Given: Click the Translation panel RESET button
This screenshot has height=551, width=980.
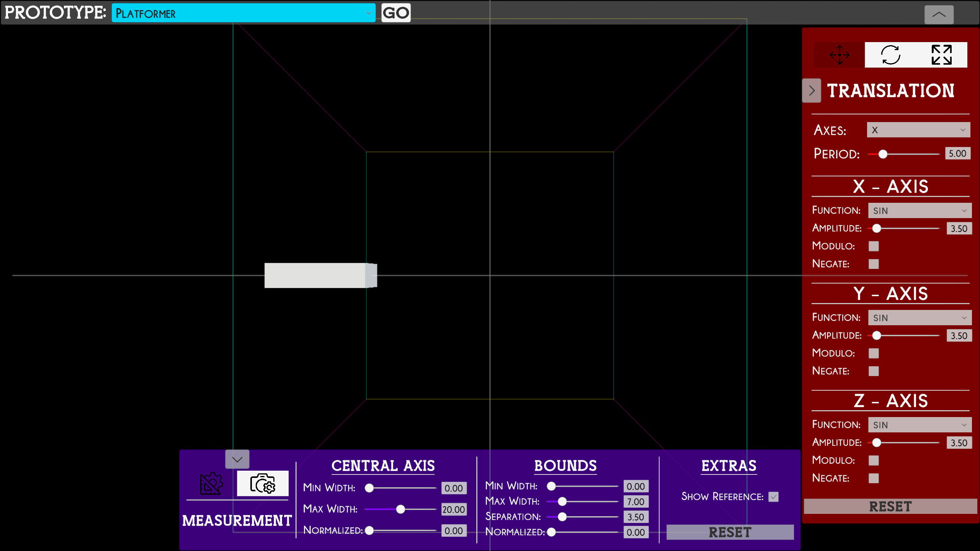Looking at the screenshot, I should click(x=890, y=507).
